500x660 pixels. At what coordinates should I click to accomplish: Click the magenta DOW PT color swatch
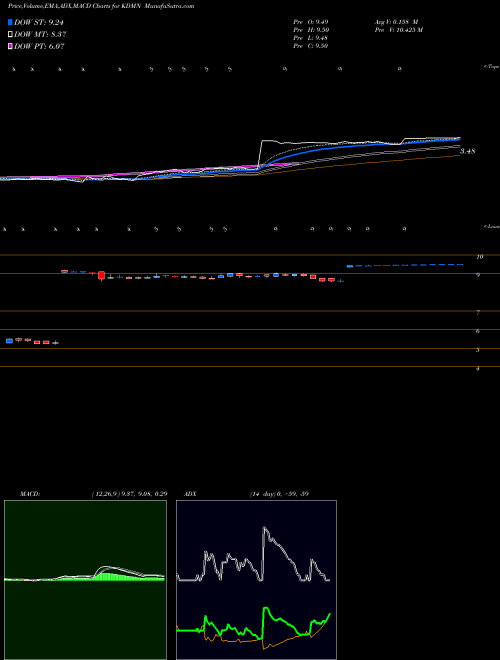tap(10, 46)
